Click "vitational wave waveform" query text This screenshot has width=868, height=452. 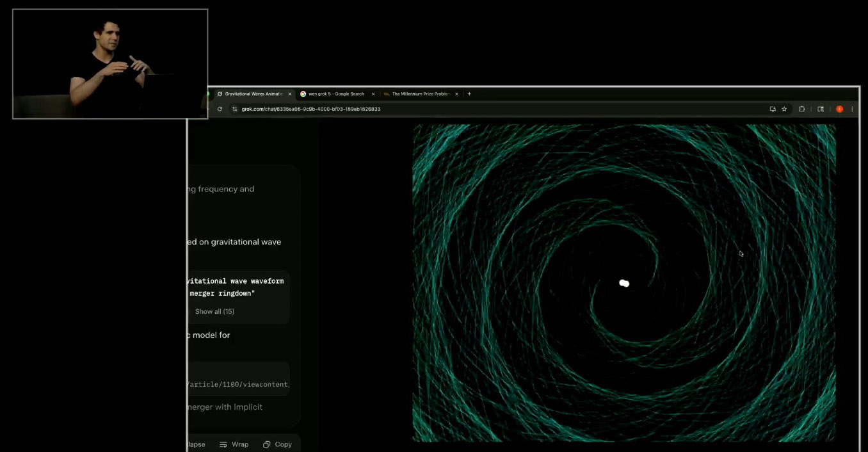[236, 281]
